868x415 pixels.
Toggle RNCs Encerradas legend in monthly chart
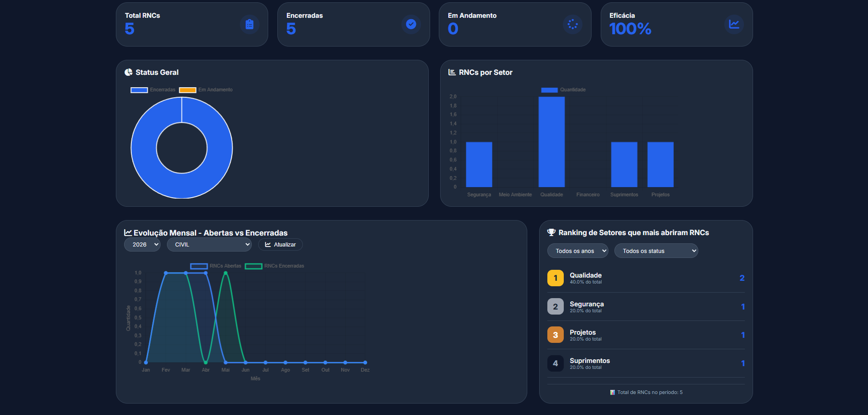point(275,266)
